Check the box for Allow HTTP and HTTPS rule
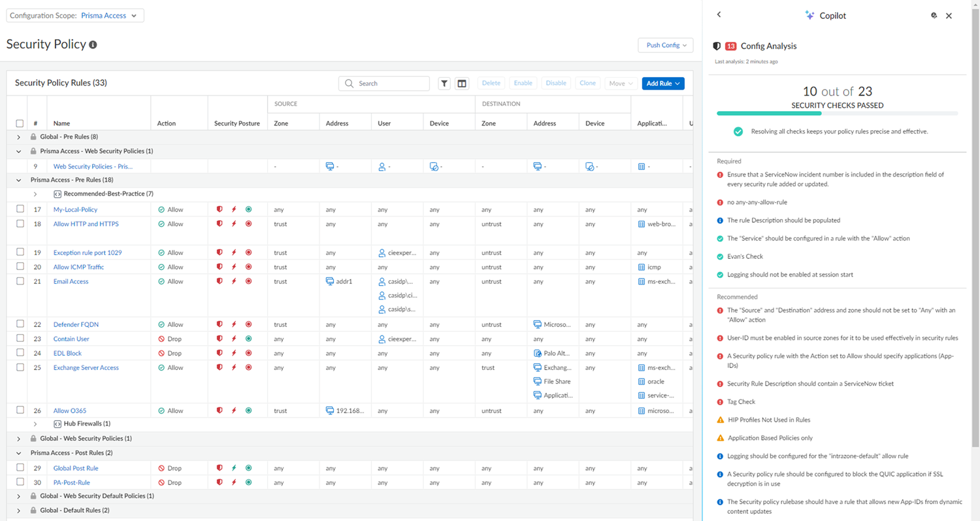The height and width of the screenshot is (521, 980). click(20, 224)
